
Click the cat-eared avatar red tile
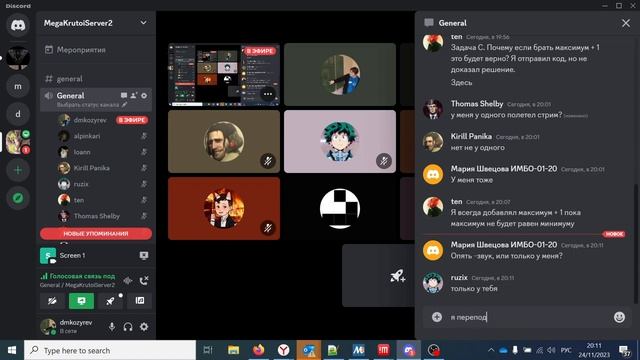click(224, 209)
